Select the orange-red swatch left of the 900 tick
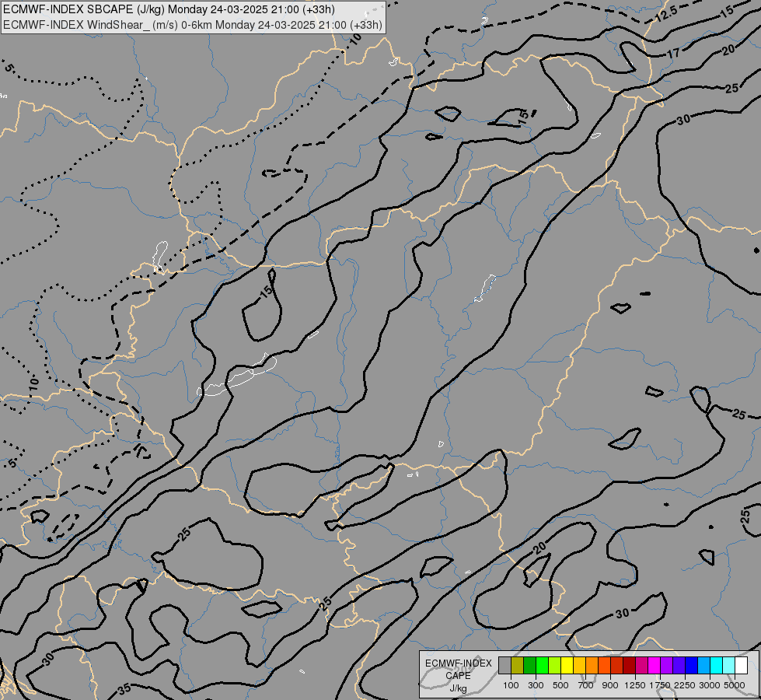 click(604, 666)
